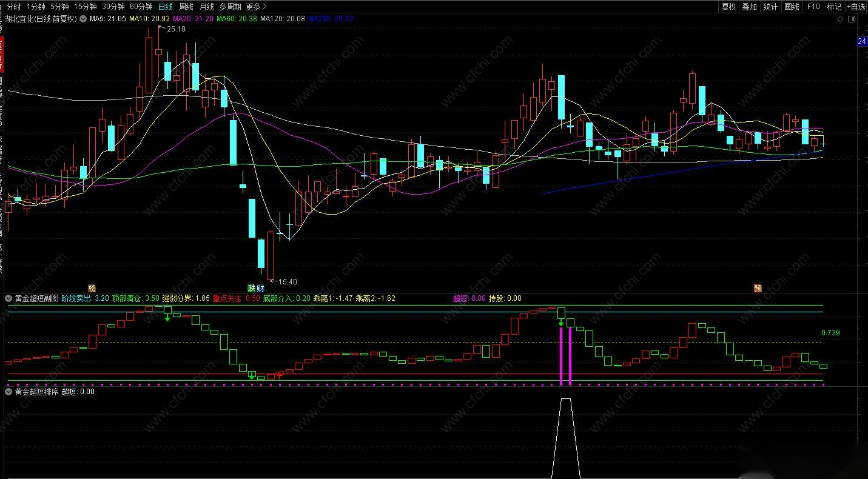The image size is (868, 479).
Task: Click the blue price tag on right axis
Action: click(x=863, y=41)
